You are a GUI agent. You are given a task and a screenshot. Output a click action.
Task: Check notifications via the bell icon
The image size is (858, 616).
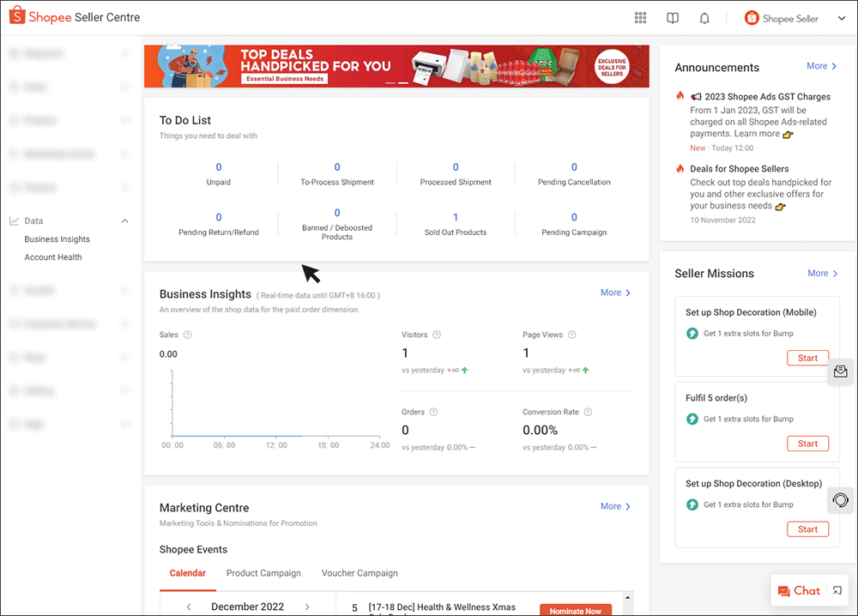coord(704,17)
